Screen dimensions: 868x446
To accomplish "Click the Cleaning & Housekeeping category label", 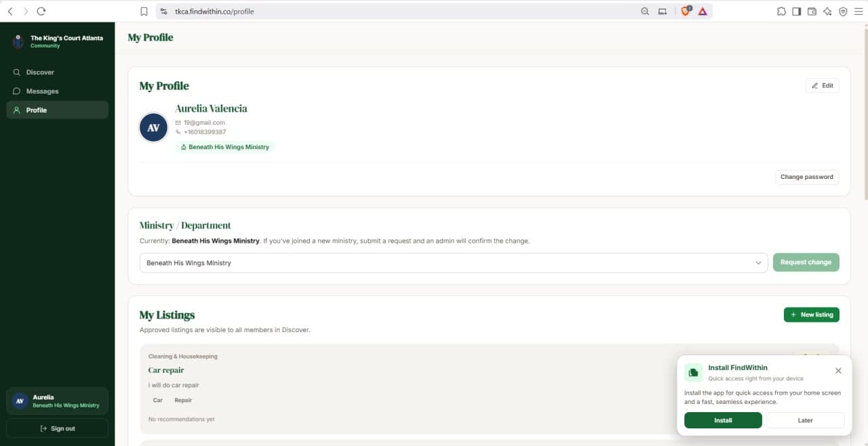I will [x=183, y=357].
